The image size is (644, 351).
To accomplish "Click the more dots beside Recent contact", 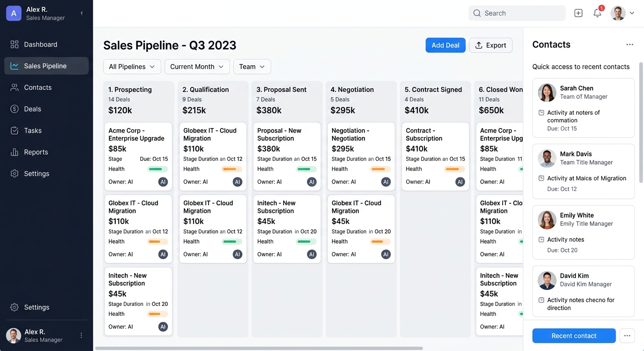I will coord(627,335).
